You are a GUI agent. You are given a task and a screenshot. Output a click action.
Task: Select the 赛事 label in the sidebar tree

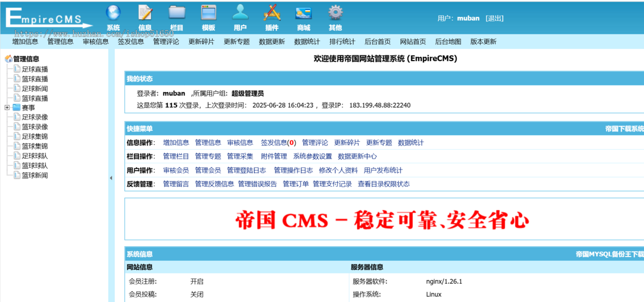point(28,107)
